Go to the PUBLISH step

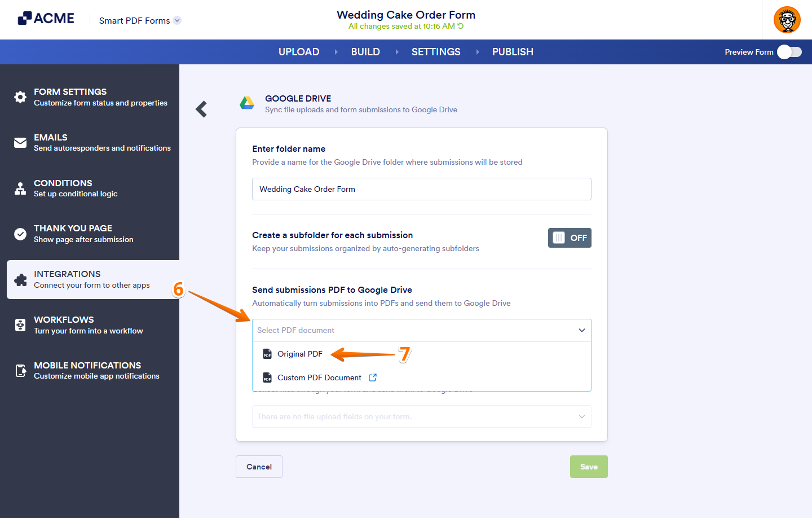click(x=513, y=51)
